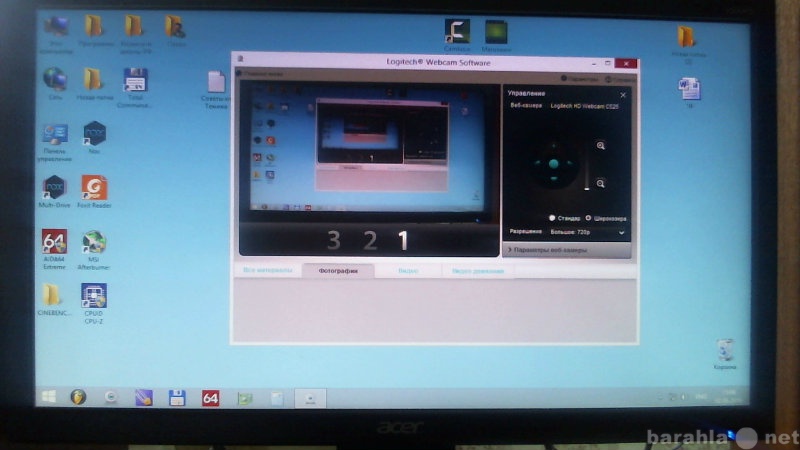The width and height of the screenshot is (800, 450).
Task: Pan camera up with the top arrow
Action: coord(554,147)
